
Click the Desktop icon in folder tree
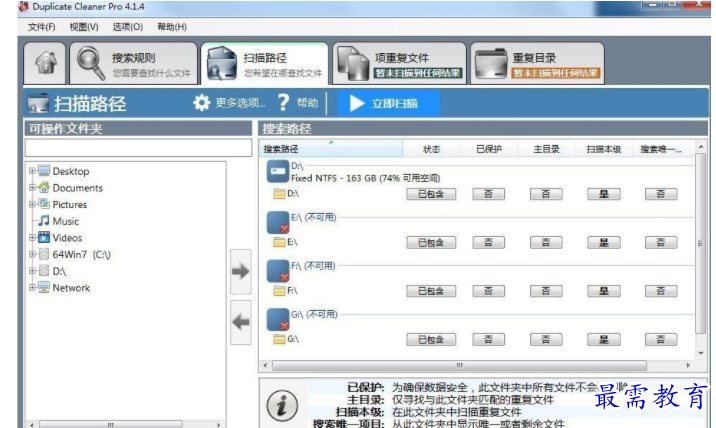tap(44, 171)
